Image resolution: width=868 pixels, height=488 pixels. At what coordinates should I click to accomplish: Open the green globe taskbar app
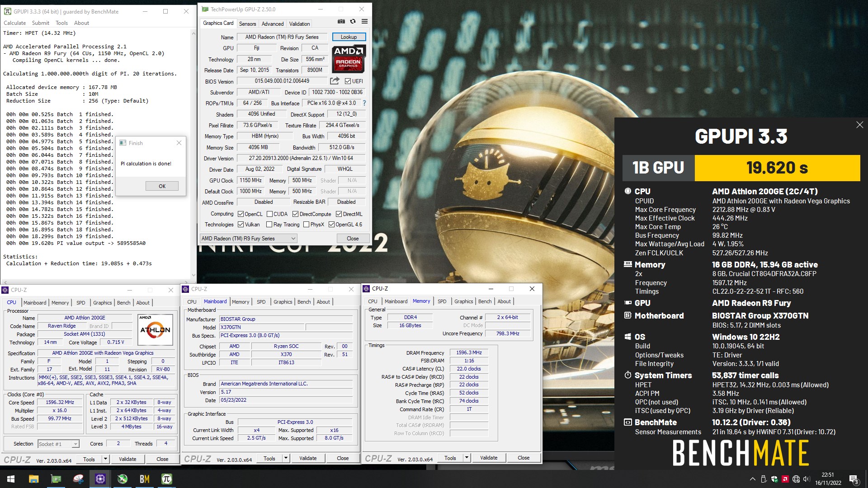pyautogui.click(x=123, y=479)
